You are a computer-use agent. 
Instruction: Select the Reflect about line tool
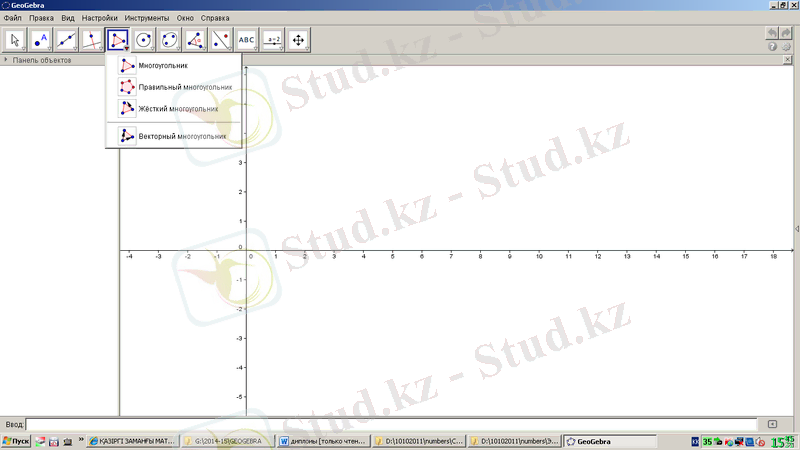tap(221, 40)
